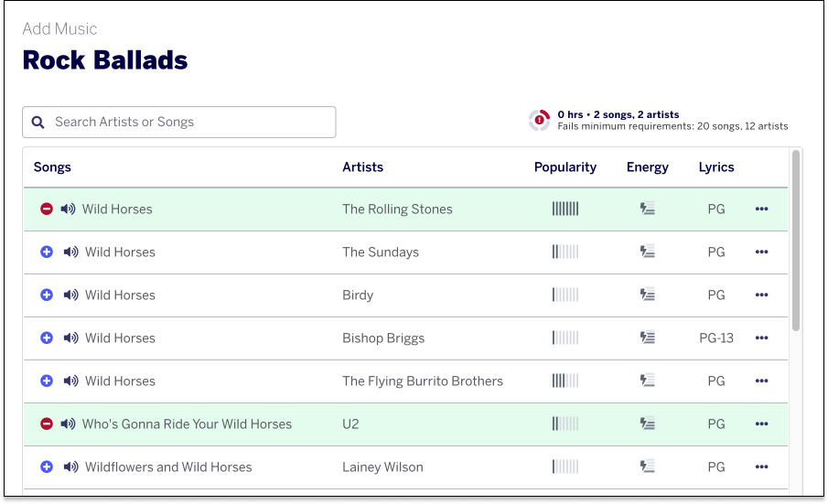Sort by Energy column header
The height and width of the screenshot is (504, 828).
pyautogui.click(x=648, y=167)
